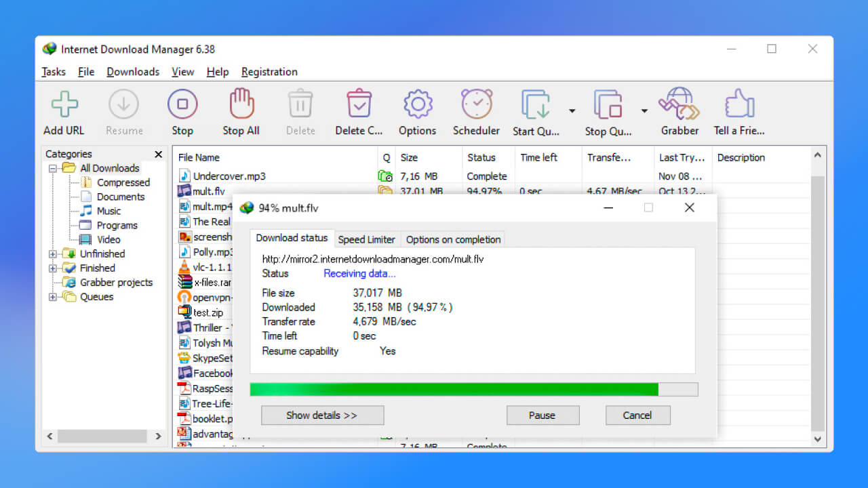
Task: Click the VLC cone file icon
Action: 184,267
